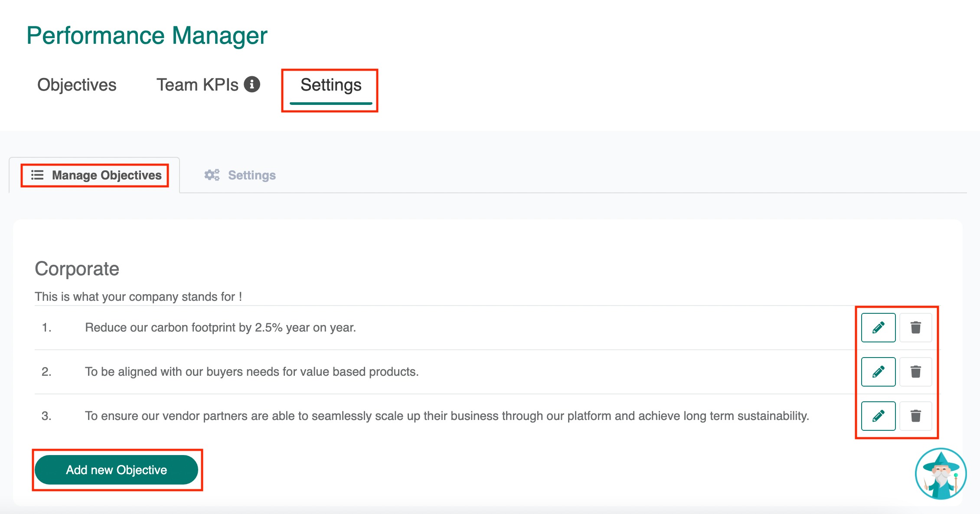Click the Team KPIs info icon
The image size is (980, 514).
click(252, 85)
